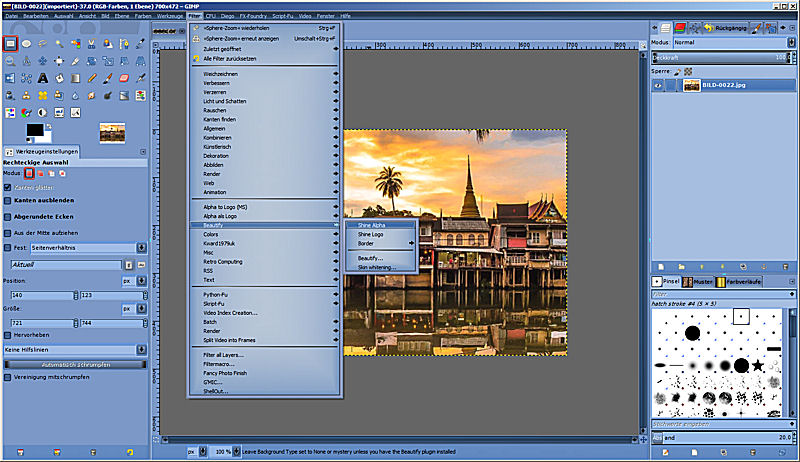
Task: Click the active image thumbnail in toolbox
Action: click(112, 133)
